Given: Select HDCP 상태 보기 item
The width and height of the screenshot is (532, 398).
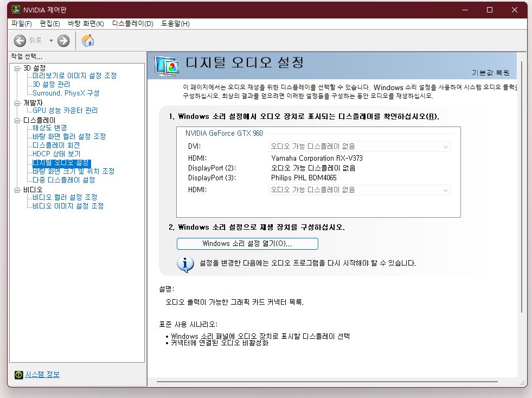Looking at the screenshot, I should pos(56,154).
